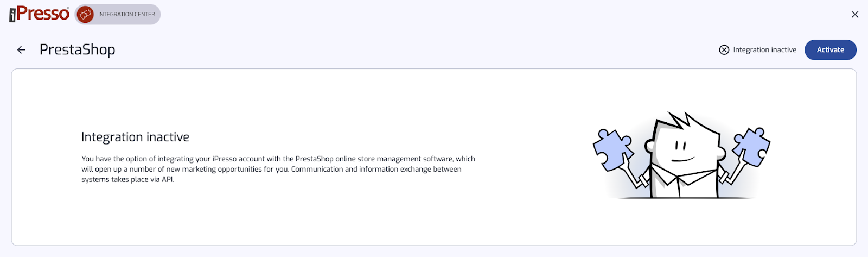This screenshot has width=868, height=257.
Task: Select the right blue puzzle piece
Action: [x=751, y=146]
